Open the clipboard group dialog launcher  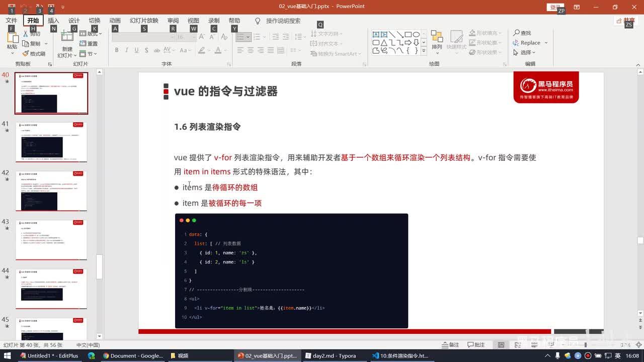(x=50, y=64)
